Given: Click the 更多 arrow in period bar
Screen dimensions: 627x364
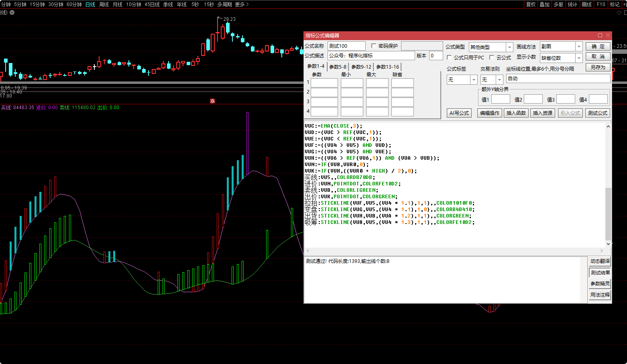Looking at the screenshot, I should tap(247, 4).
